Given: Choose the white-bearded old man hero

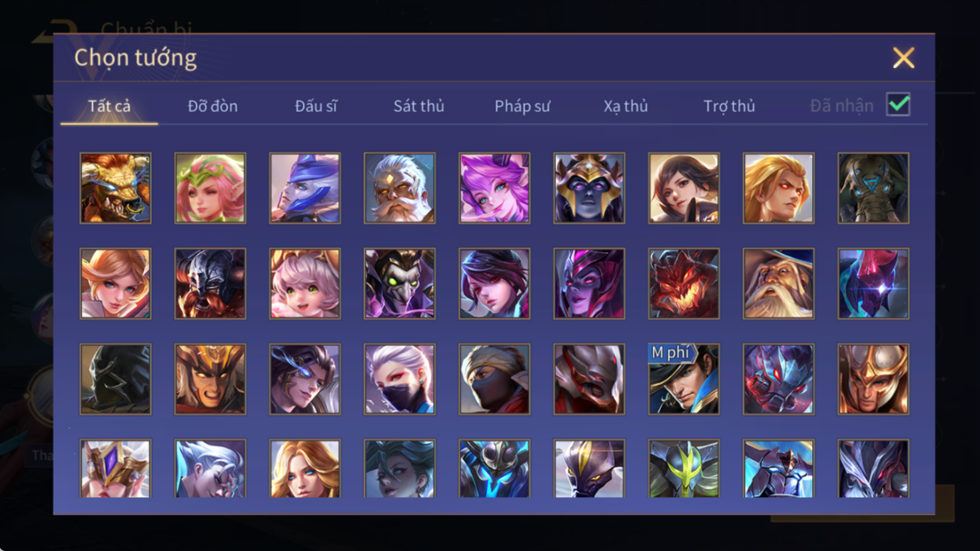Looking at the screenshot, I should (400, 188).
